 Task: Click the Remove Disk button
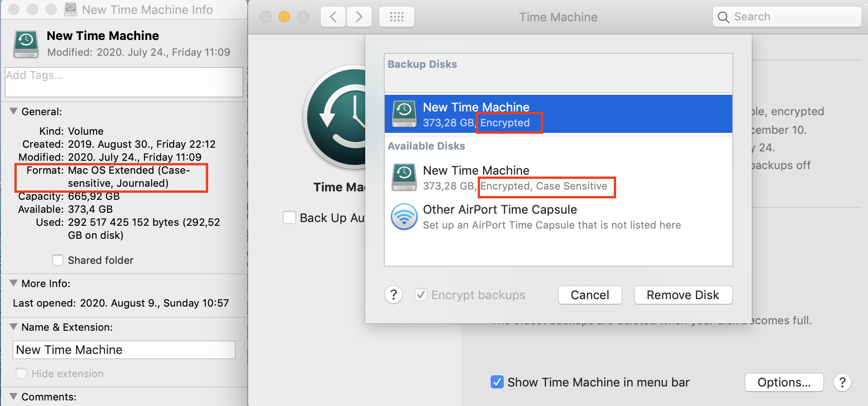[x=683, y=295]
